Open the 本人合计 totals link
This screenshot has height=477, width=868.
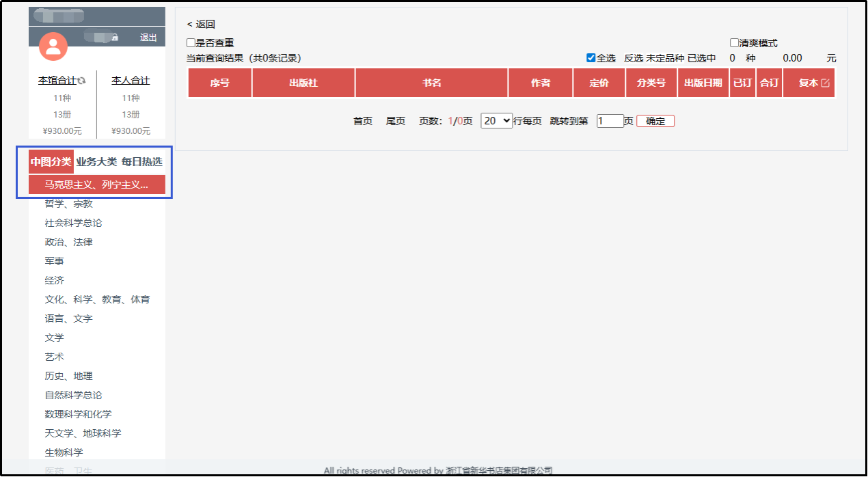pos(131,81)
